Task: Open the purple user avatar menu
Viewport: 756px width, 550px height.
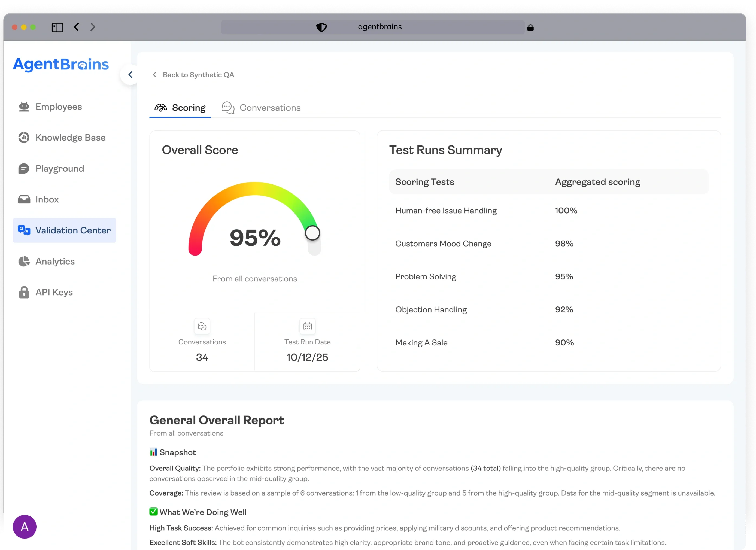Action: [24, 527]
